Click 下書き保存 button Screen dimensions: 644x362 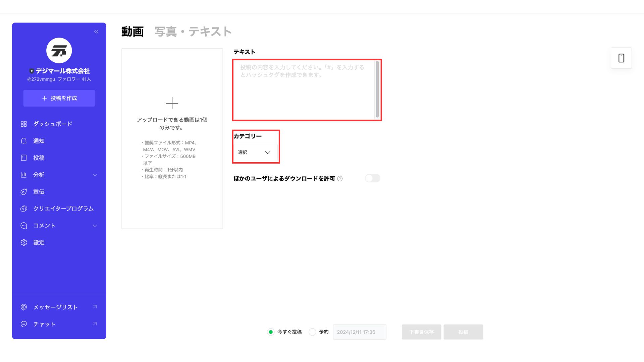[x=421, y=332]
